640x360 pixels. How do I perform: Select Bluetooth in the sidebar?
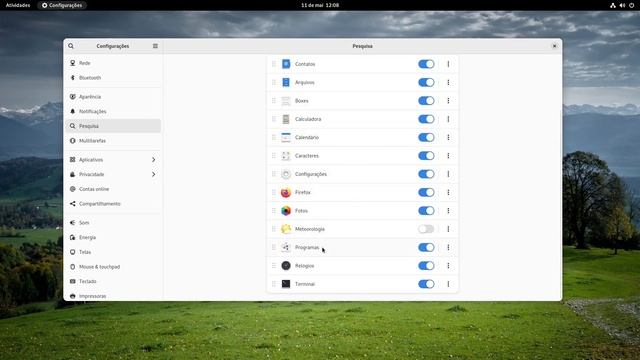[x=113, y=78]
